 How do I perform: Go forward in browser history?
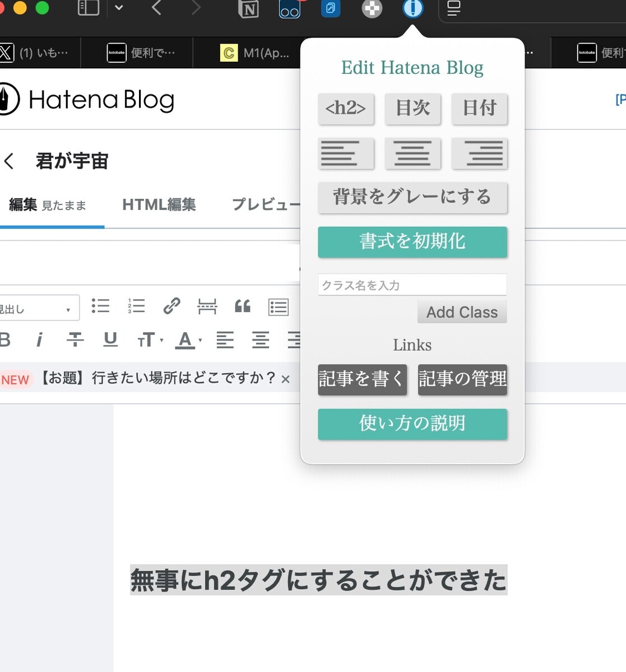(x=196, y=7)
